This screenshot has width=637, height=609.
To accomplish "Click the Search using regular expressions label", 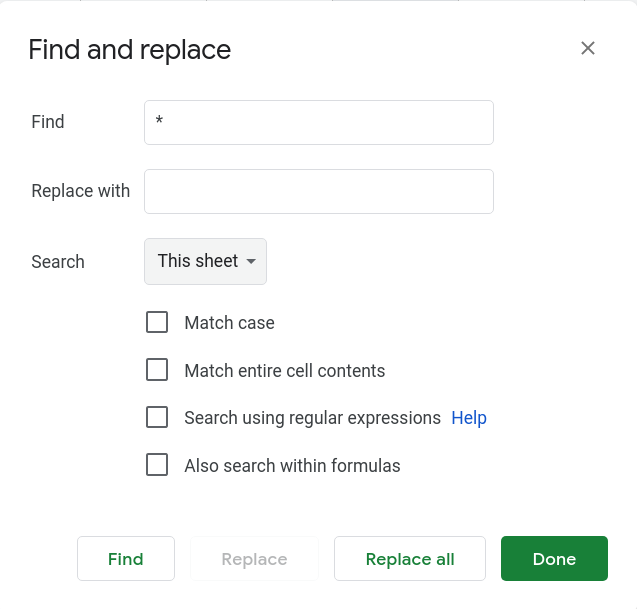I will pos(312,418).
